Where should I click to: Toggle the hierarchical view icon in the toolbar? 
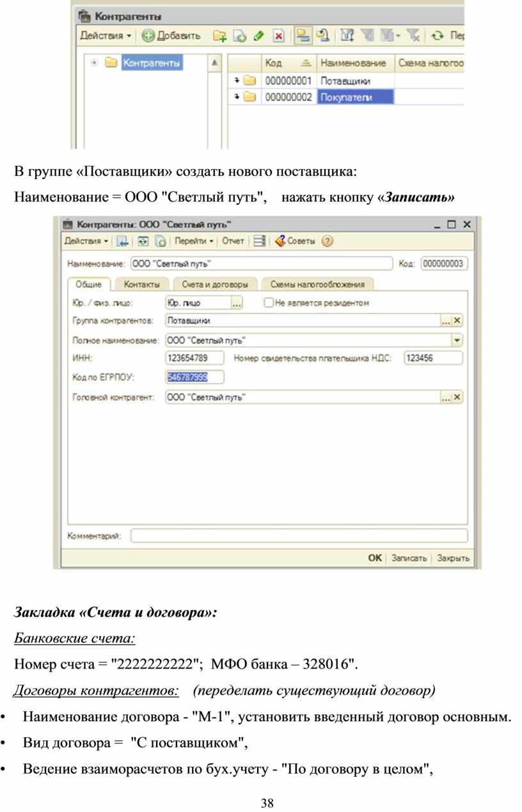point(303,36)
